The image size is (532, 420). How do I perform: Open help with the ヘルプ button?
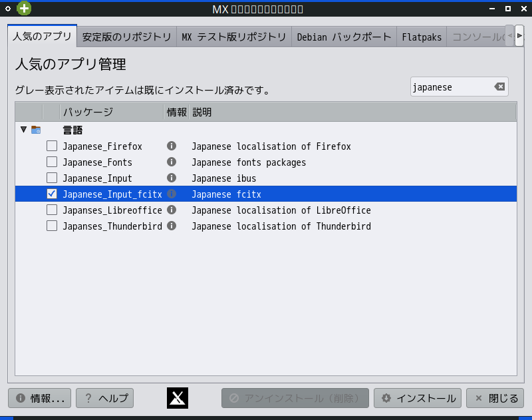coord(105,398)
